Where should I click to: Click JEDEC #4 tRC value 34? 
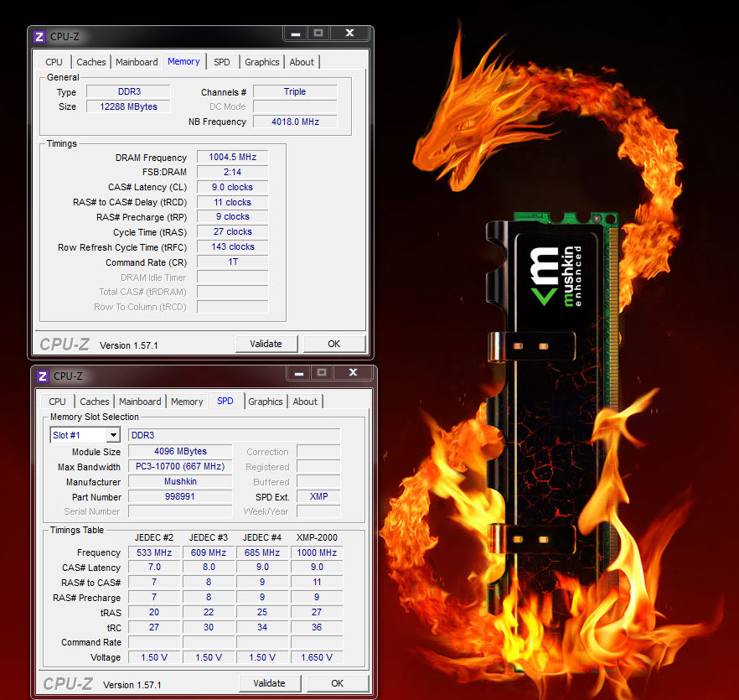point(262,627)
